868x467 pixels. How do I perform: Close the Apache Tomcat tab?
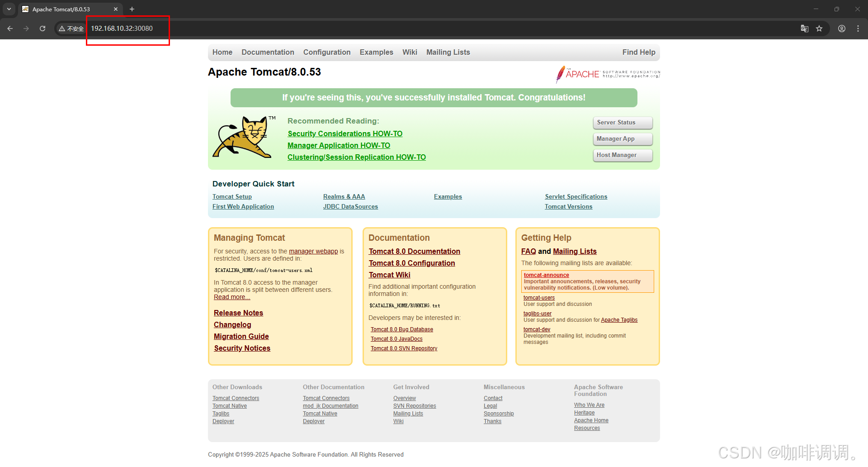116,9
